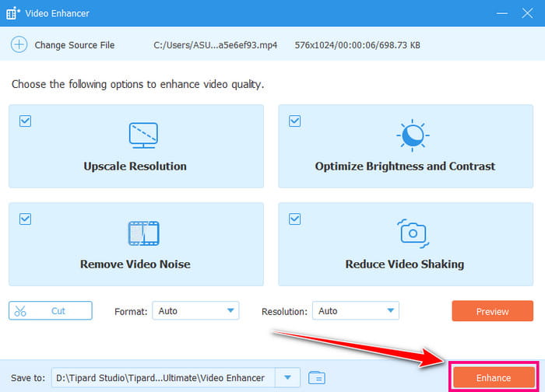Viewport: 545px width, 392px height.
Task: Click the 576x1024/00:00:06/698.73 KB file info
Action: 357,45
